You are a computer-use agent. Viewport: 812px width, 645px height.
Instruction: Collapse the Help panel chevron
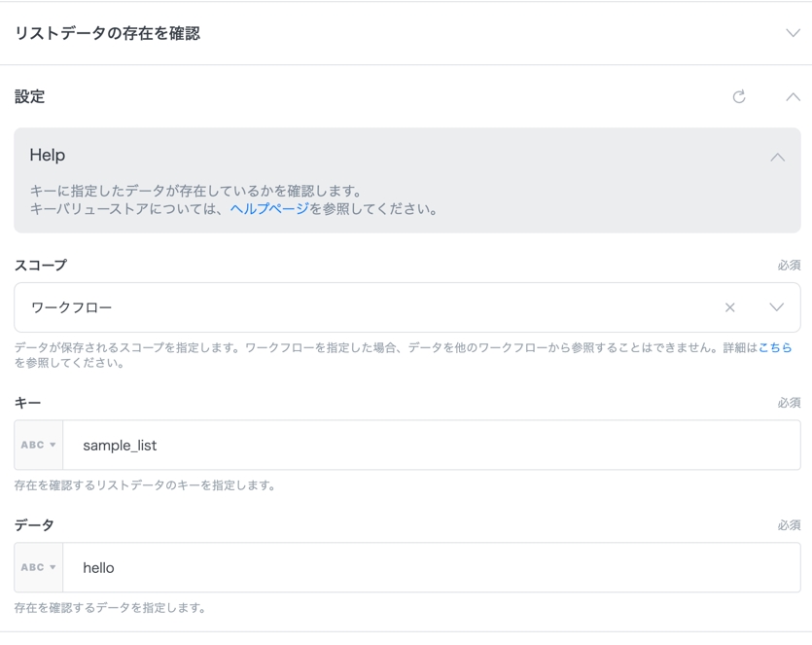click(x=777, y=157)
